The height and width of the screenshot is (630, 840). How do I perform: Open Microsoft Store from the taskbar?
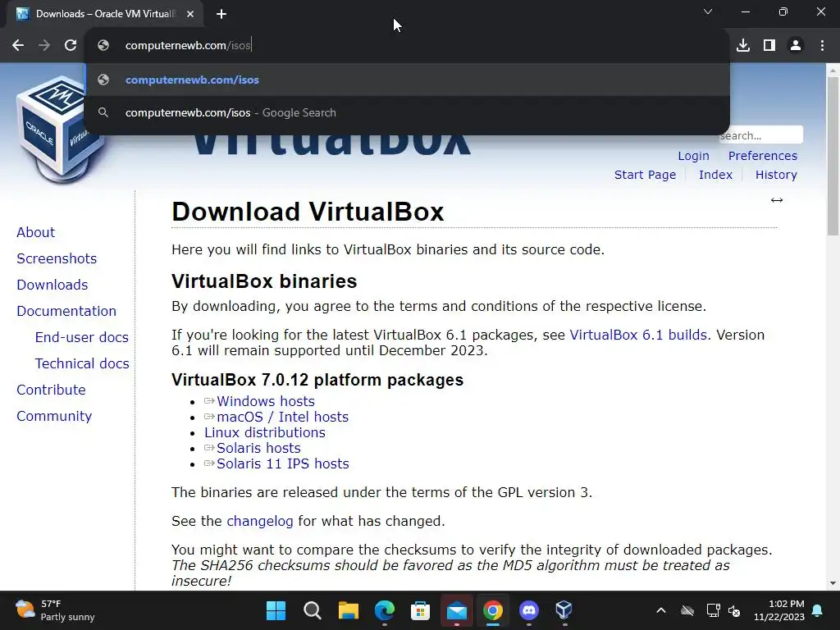pos(420,610)
